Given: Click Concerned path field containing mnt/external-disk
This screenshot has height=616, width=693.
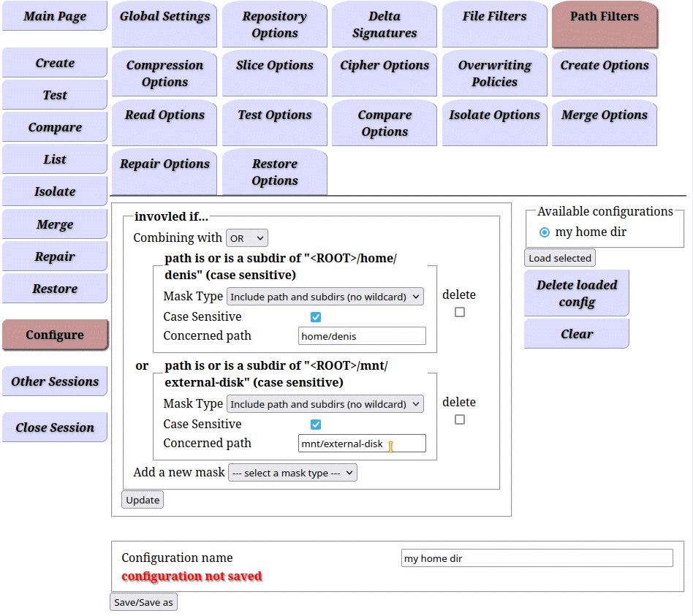Looking at the screenshot, I should (362, 444).
